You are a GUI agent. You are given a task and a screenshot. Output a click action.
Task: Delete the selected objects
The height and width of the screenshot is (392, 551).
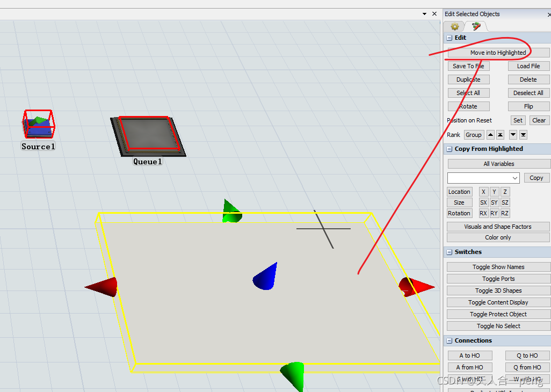[x=528, y=79]
